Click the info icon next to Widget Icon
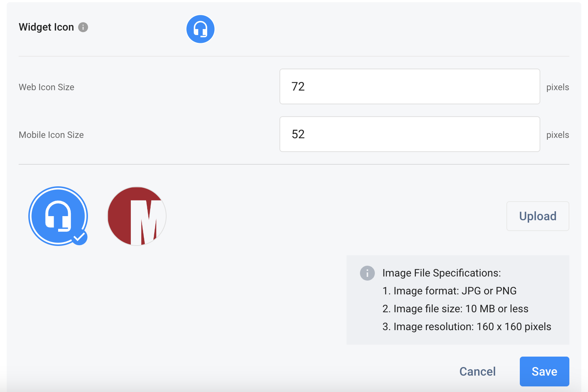This screenshot has width=588, height=392. point(83,27)
